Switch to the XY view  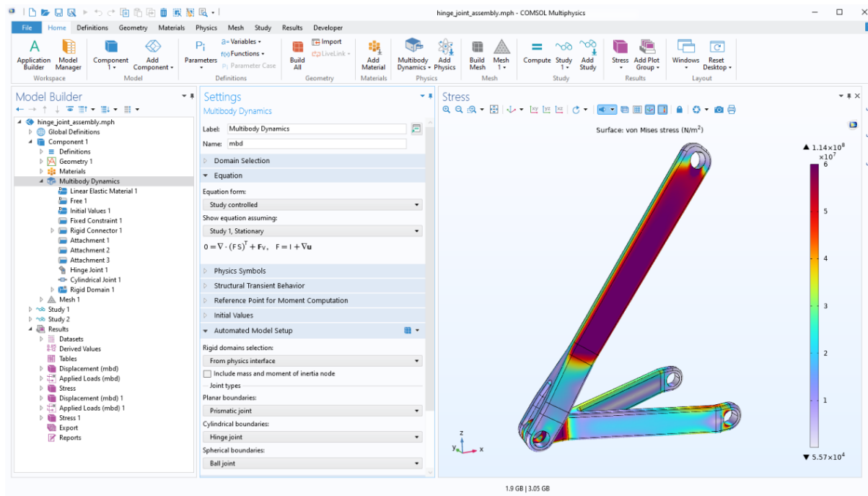534,110
